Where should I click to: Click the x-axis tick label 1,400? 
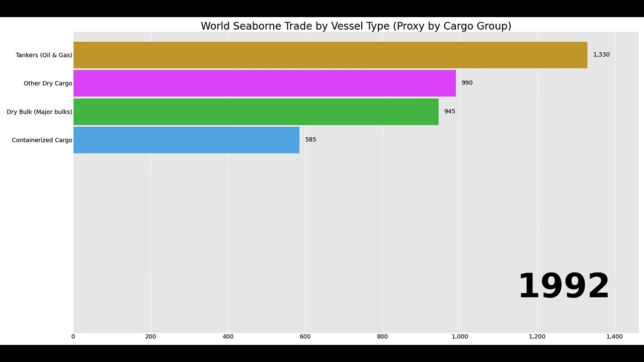pyautogui.click(x=614, y=337)
